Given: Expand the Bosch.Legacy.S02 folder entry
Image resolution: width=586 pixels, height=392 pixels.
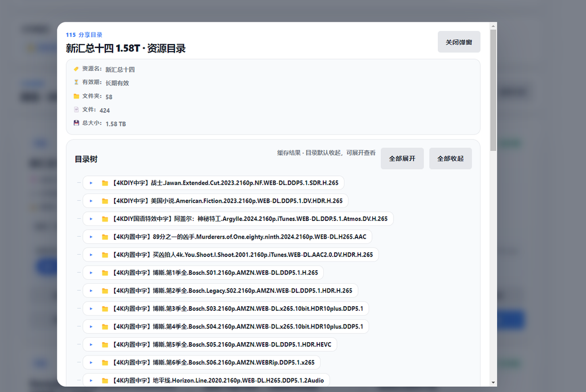Looking at the screenshot, I should [x=92, y=290].
